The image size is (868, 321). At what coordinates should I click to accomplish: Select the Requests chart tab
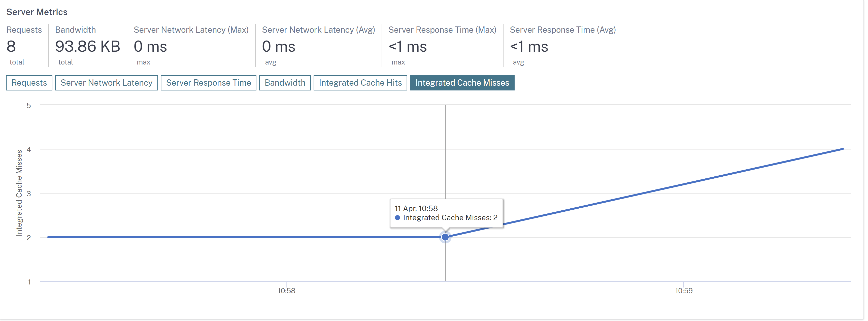coord(29,83)
